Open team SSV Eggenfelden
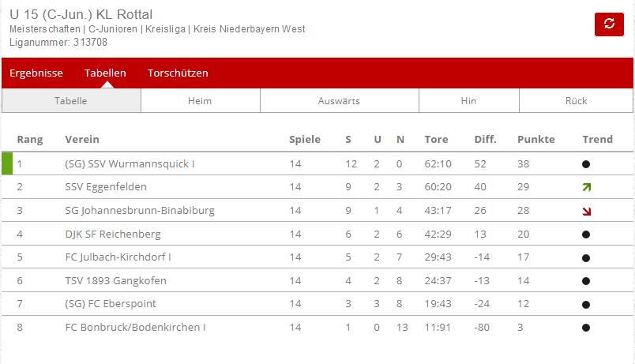 pos(106,187)
